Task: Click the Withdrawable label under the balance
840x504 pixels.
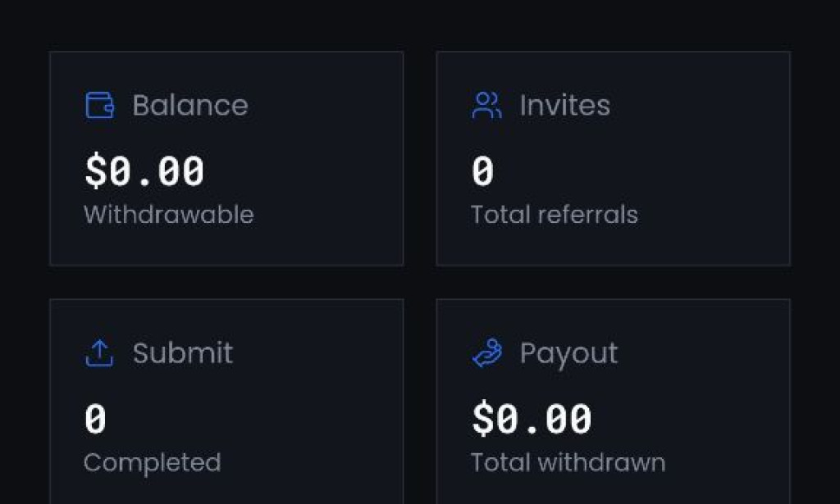Action: [x=168, y=215]
